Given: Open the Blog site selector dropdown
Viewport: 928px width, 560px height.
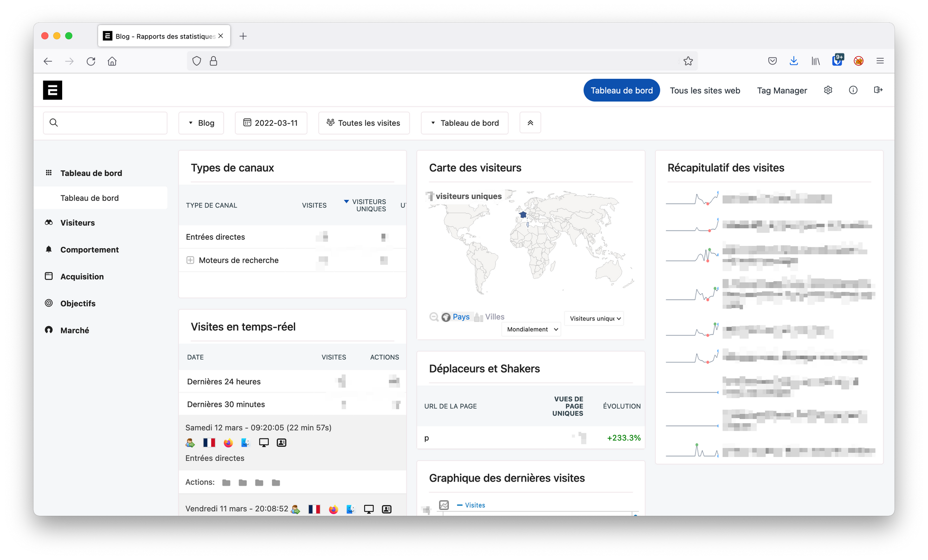Looking at the screenshot, I should (201, 123).
